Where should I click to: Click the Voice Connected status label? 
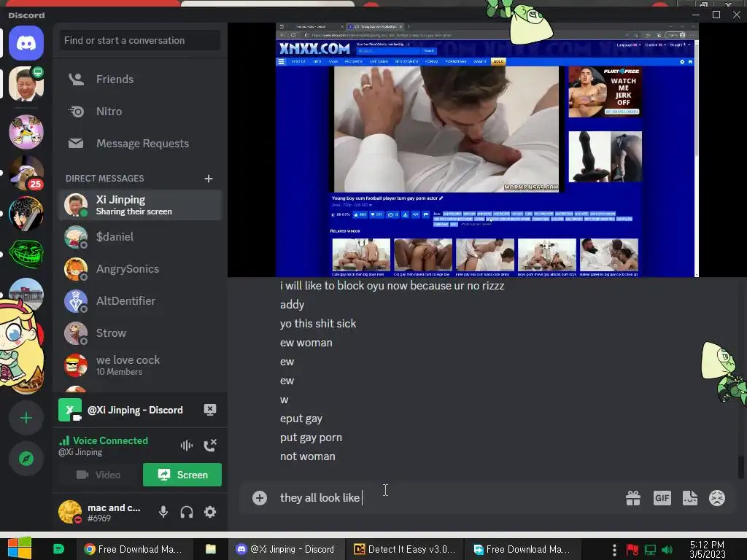point(110,441)
